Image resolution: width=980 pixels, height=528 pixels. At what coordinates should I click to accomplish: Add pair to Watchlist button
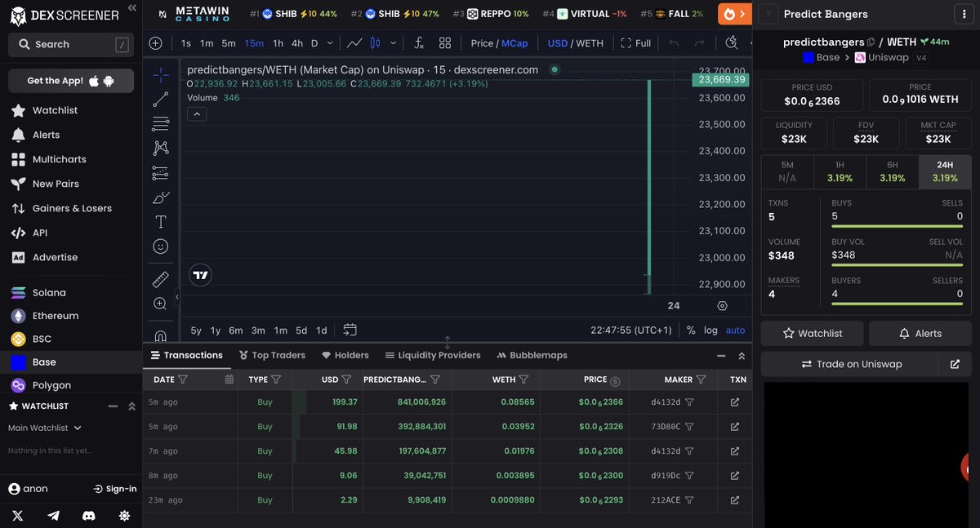pos(813,333)
